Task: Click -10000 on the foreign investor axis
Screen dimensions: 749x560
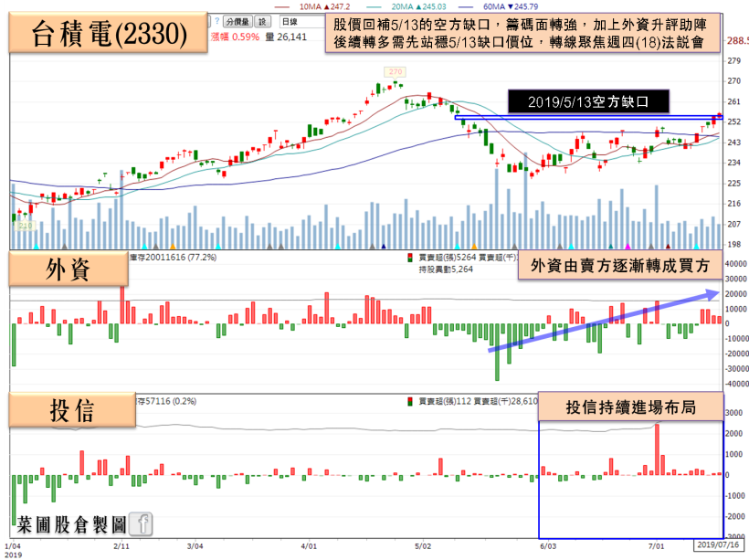Action: (x=735, y=339)
